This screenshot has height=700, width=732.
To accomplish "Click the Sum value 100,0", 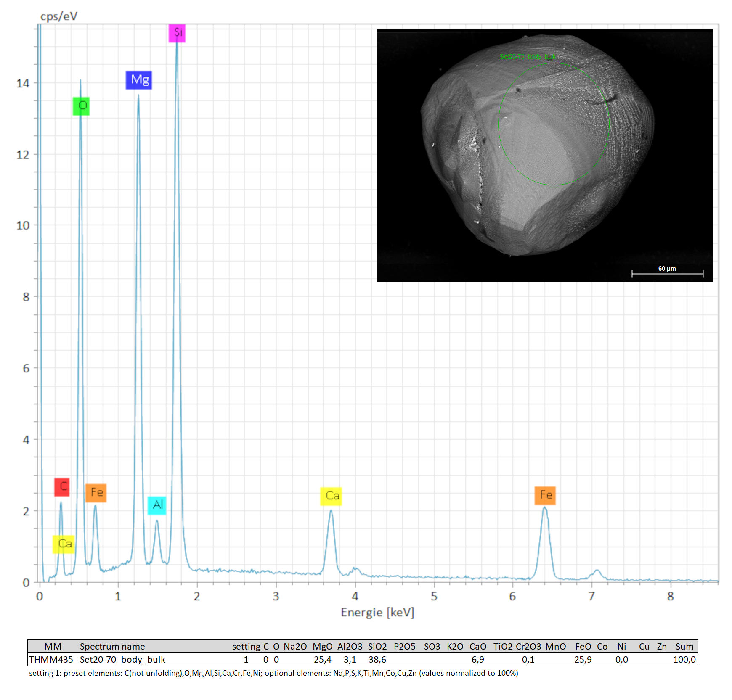I will tap(684, 659).
